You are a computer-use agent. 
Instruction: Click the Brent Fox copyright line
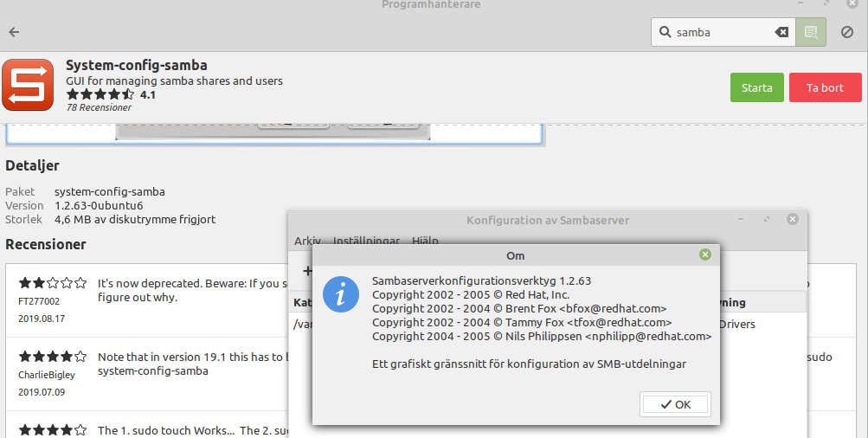pyautogui.click(x=519, y=308)
